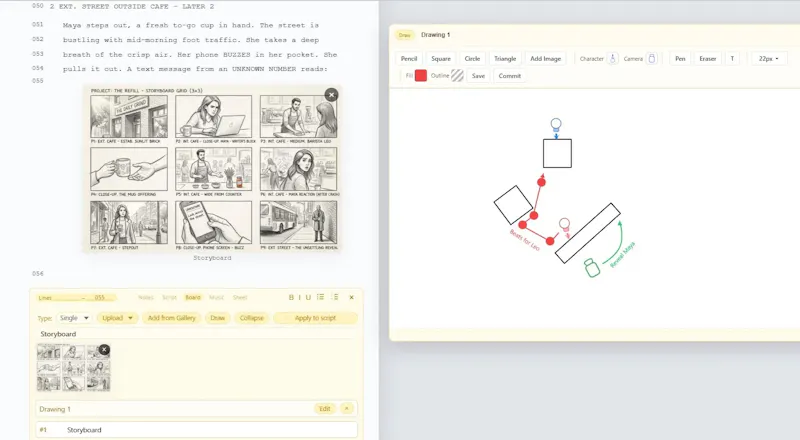Image resolution: width=800 pixels, height=440 pixels.
Task: Click the Storyboard caption under image
Action: point(212,258)
